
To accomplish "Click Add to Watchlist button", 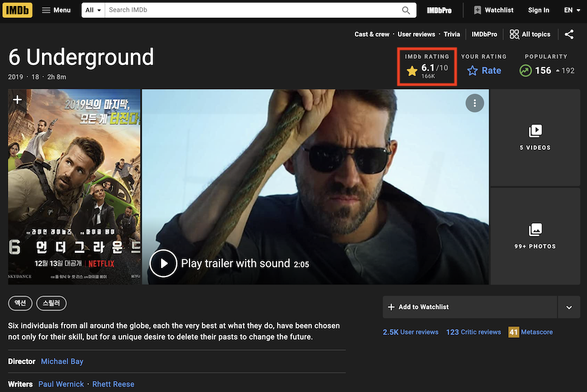I will tap(470, 307).
